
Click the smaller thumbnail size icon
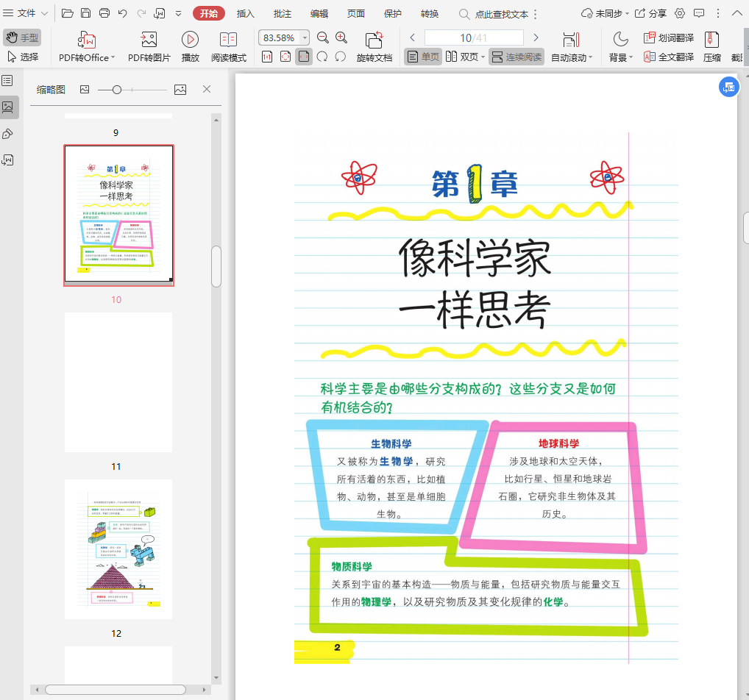click(85, 89)
